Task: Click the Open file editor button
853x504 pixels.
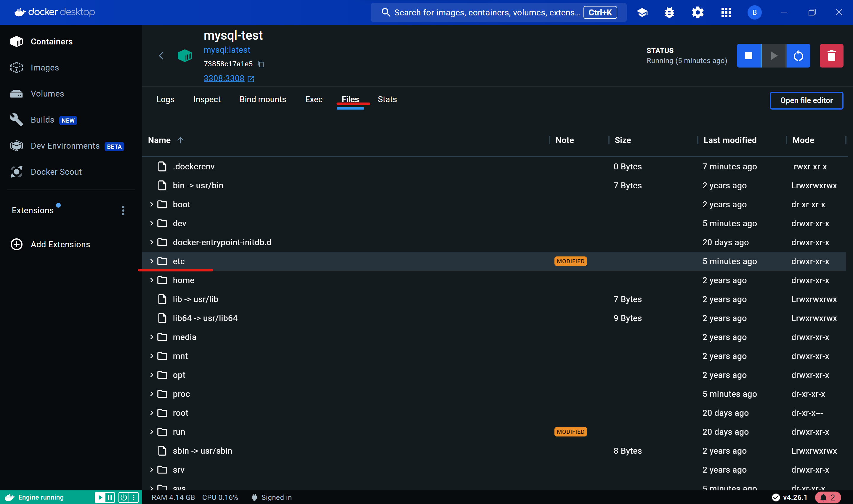Action: pyautogui.click(x=806, y=100)
